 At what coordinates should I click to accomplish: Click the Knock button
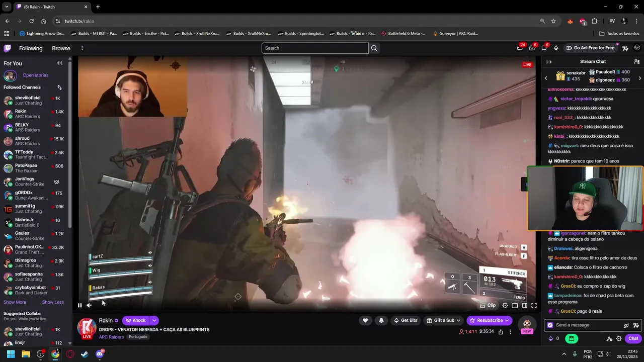pos(135,320)
